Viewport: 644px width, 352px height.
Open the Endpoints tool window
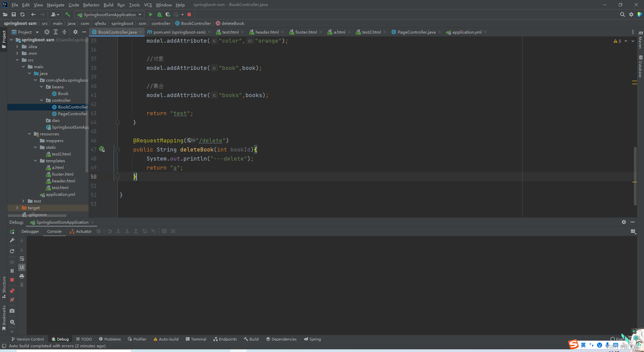click(225, 339)
